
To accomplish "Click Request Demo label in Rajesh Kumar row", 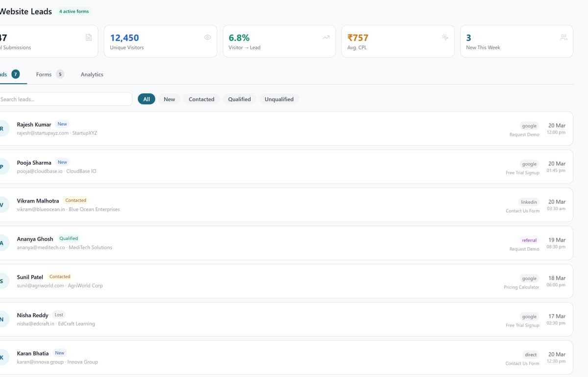I will point(524,135).
